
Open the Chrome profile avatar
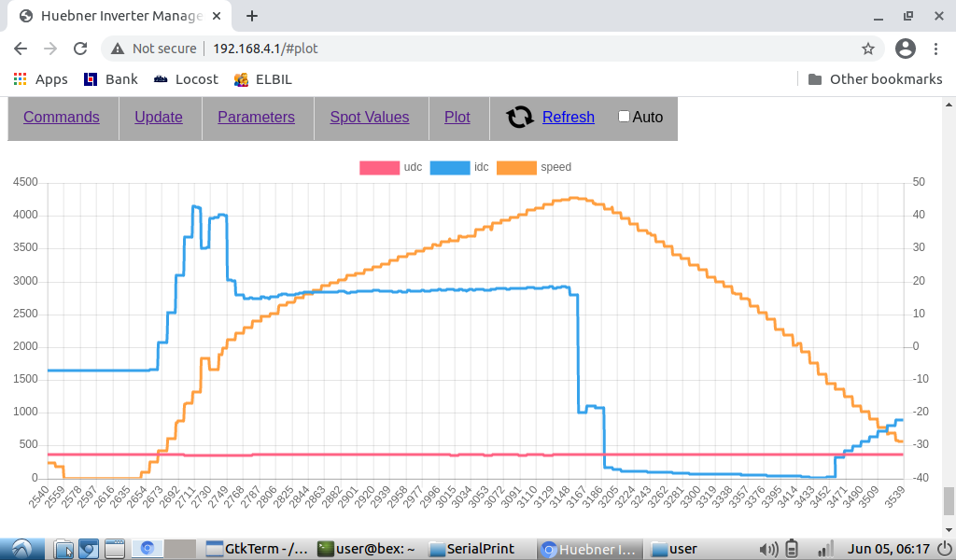tap(905, 49)
